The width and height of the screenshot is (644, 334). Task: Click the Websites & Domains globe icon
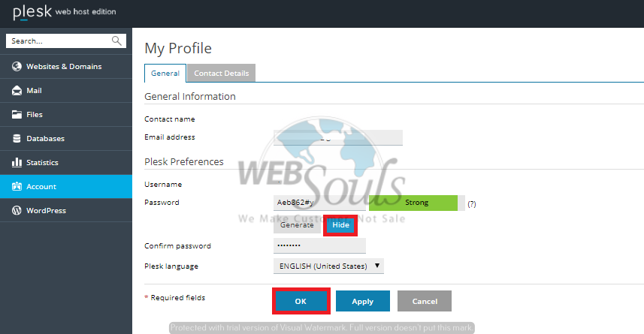(17, 67)
